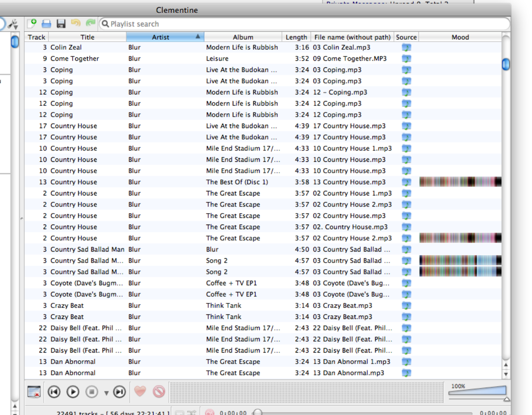
Task: Sort by the Album column header
Action: pyautogui.click(x=243, y=37)
